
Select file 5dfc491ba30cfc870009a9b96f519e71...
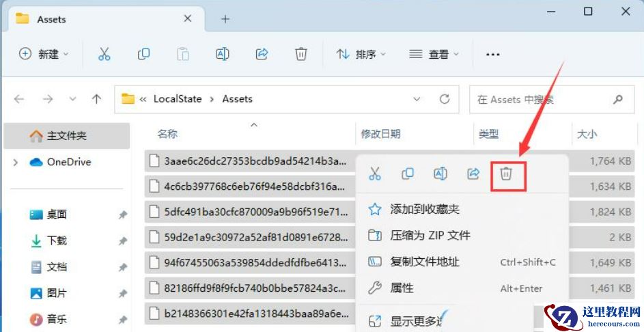250,212
